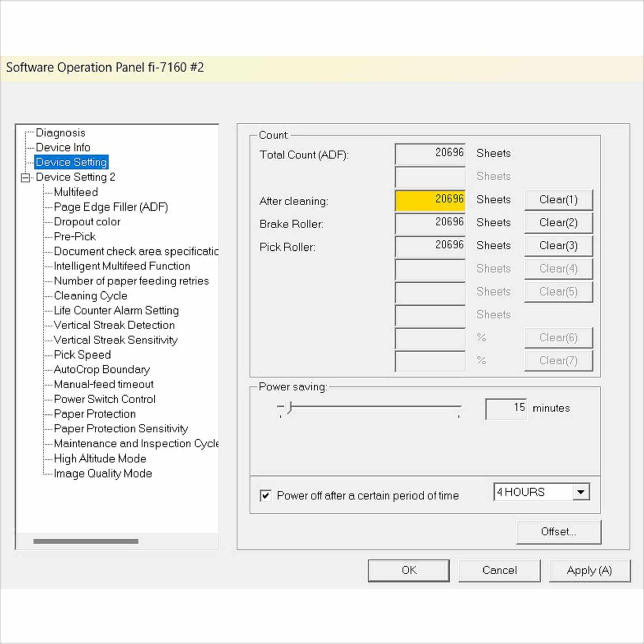Click the Brake Roller count field
The width and height of the screenshot is (644, 644).
[430, 223]
